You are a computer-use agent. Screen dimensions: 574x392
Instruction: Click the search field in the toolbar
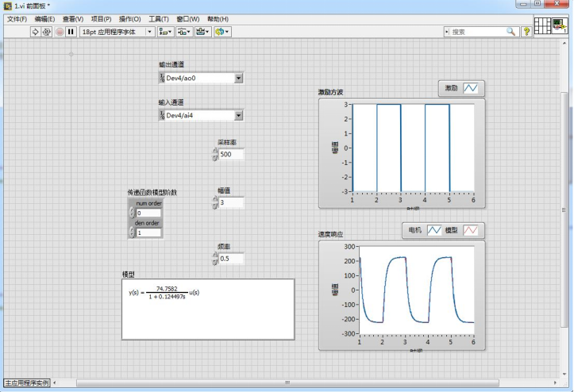477,32
